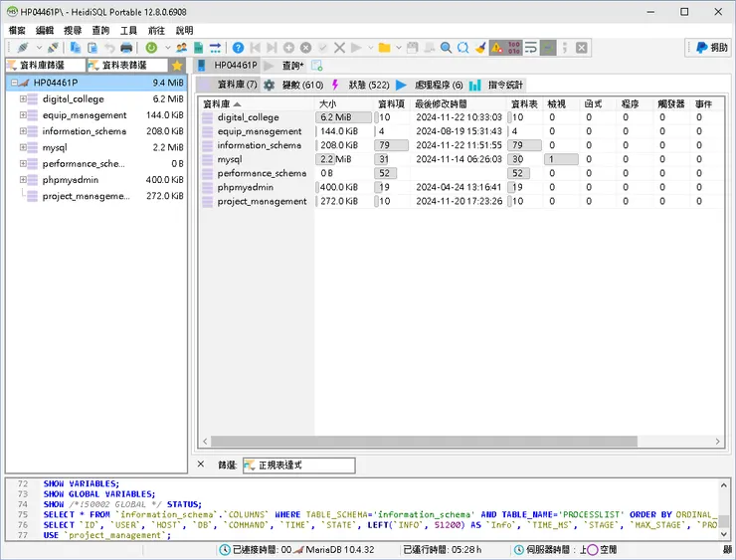The width and height of the screenshot is (736, 560).
Task: Open the User manager icon
Action: click(x=182, y=48)
